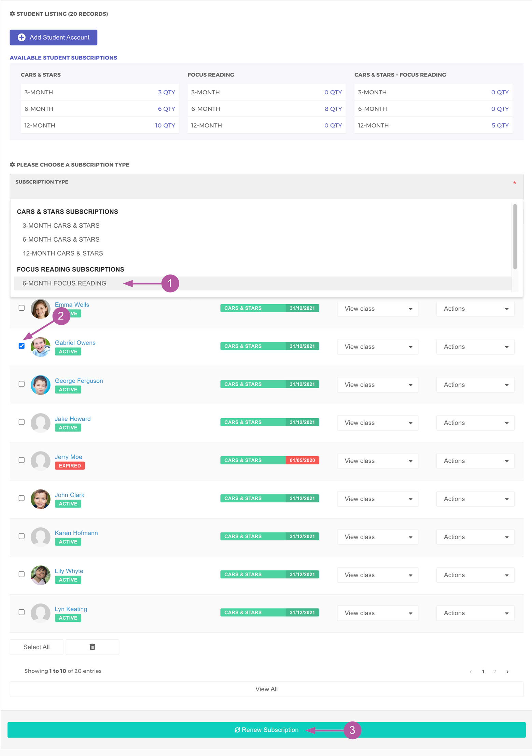Click the trash delete icon button
Image resolution: width=532 pixels, height=756 pixels.
pyautogui.click(x=92, y=647)
